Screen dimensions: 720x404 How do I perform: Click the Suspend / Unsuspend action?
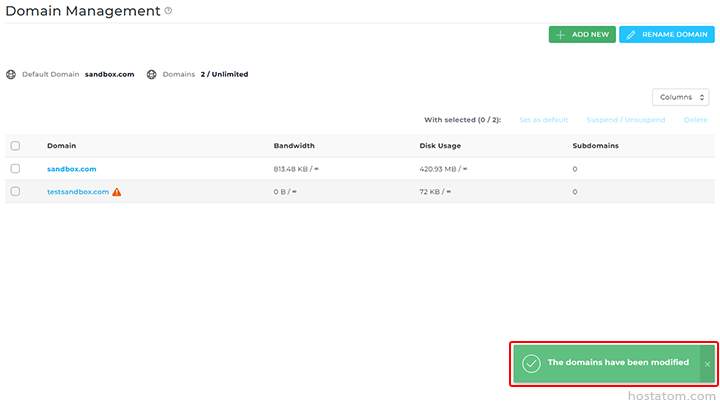pyautogui.click(x=625, y=120)
